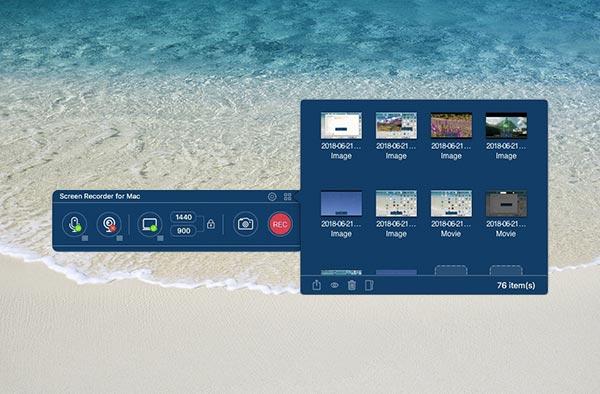Select the mountain desktop with icons thumbnail
This screenshot has height=394, width=600.
coord(396,125)
